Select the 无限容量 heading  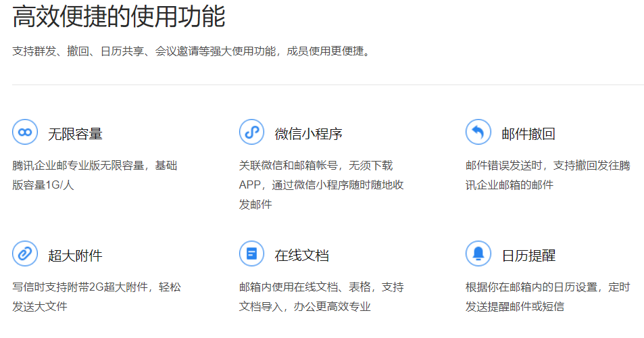(x=75, y=134)
